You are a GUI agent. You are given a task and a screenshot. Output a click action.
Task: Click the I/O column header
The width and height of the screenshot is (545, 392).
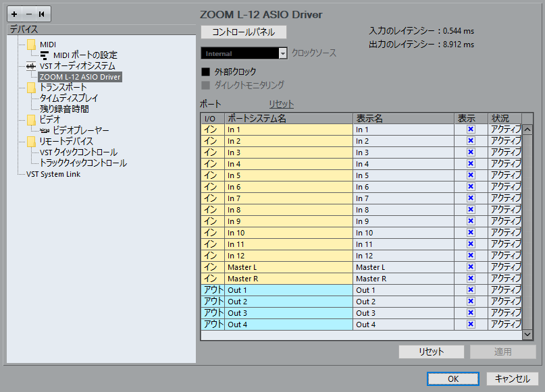click(213, 118)
